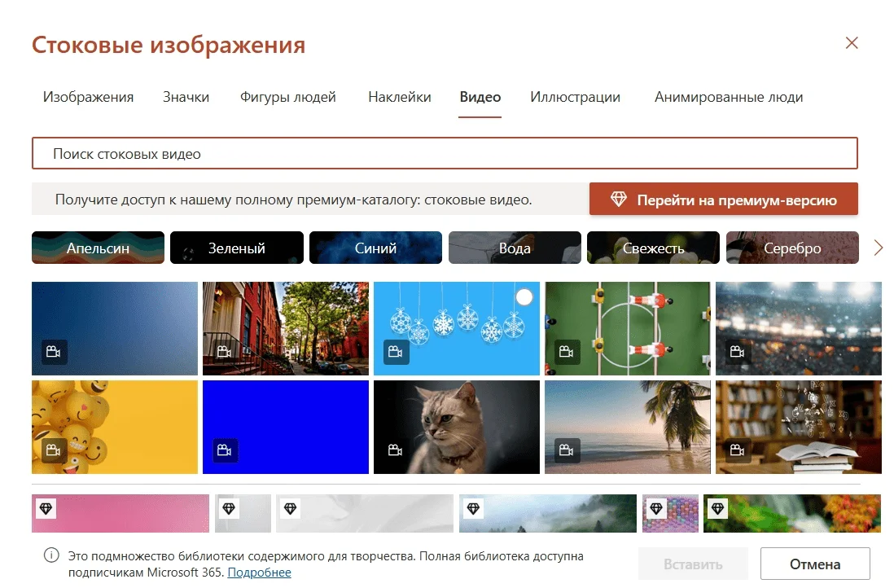Click Перейти на премиум-версию button
The height and width of the screenshot is (588, 894).
click(724, 199)
